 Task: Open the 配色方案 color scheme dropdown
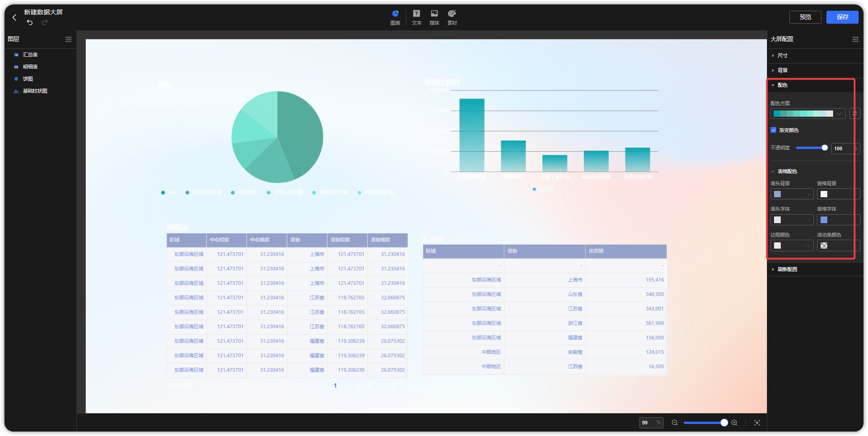808,114
